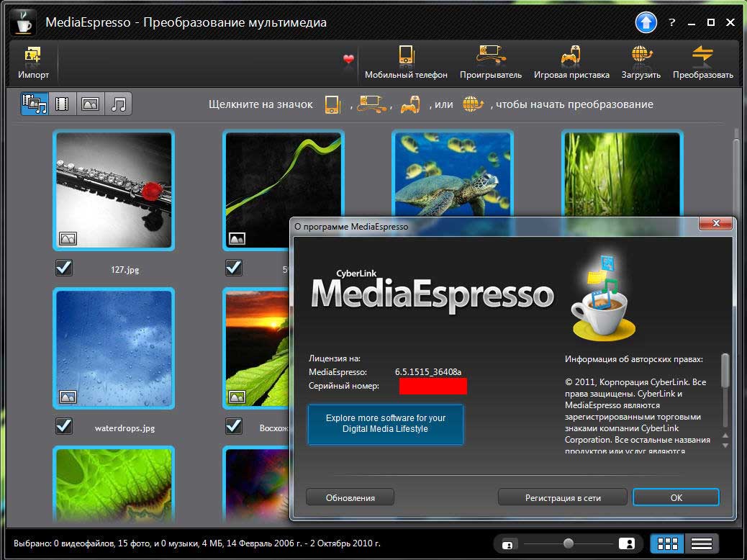The image size is (747, 560).
Task: Click the blue update arrow icon
Action: click(x=646, y=22)
